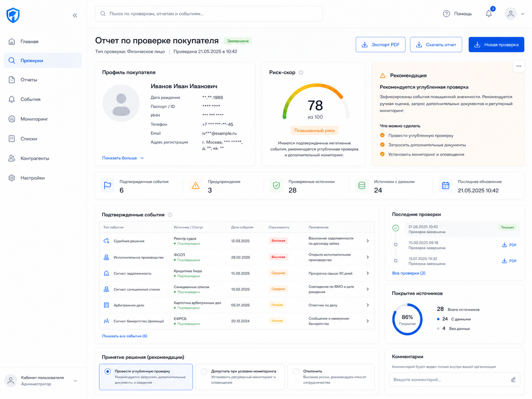Image resolution: width=532 pixels, height=399 pixels.
Task: Open Мониторинг in the sidebar
Action: [43, 119]
